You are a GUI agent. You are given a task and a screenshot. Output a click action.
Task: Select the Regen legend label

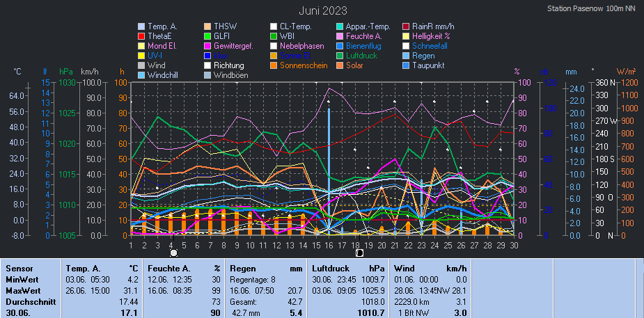click(x=423, y=56)
